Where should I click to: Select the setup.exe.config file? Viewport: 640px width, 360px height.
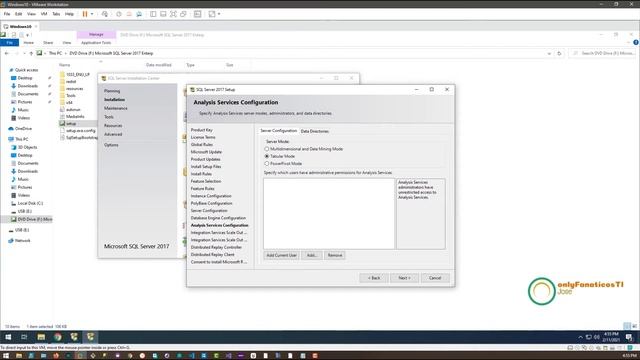pyautogui.click(x=78, y=131)
